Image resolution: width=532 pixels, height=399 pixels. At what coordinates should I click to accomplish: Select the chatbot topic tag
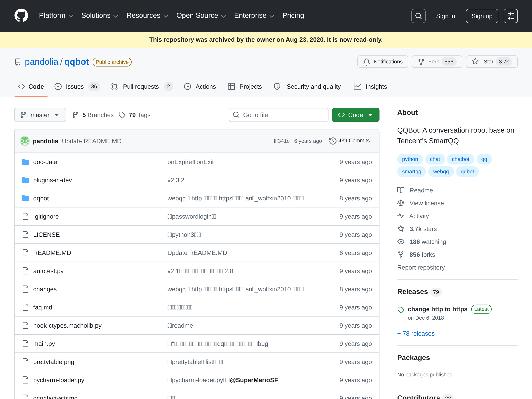[x=460, y=159]
